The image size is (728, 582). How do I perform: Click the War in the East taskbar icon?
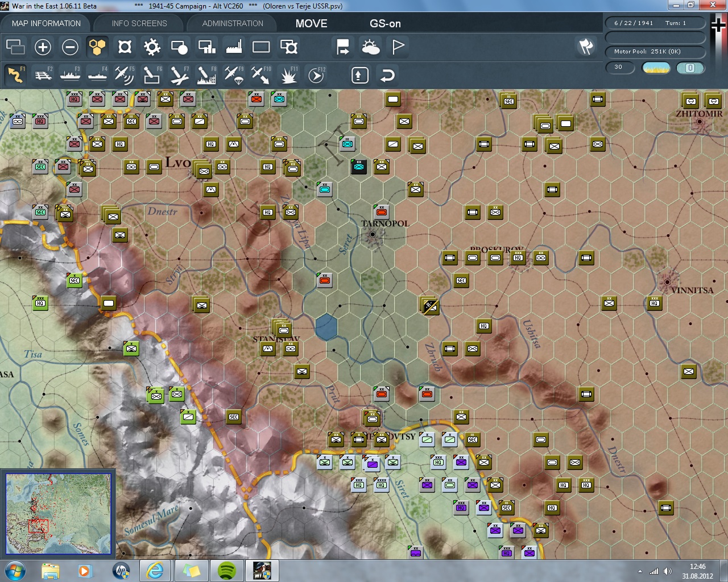(262, 571)
